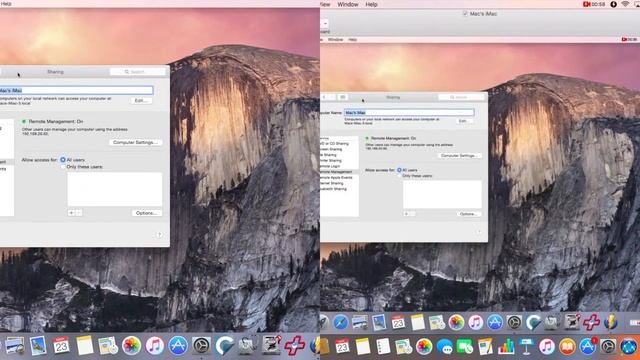This screenshot has height=360, width=640.
Task: Focus the search field in remote Sharing window
Action: tap(461, 97)
